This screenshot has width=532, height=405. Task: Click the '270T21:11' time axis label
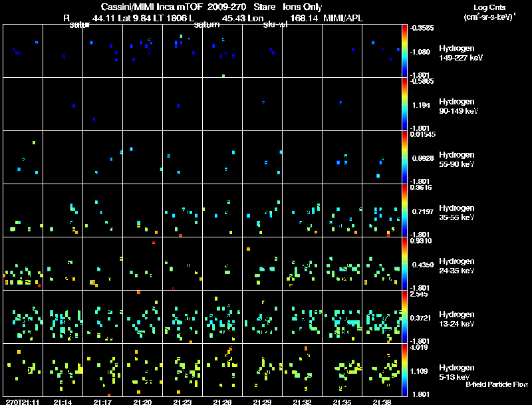click(x=23, y=402)
